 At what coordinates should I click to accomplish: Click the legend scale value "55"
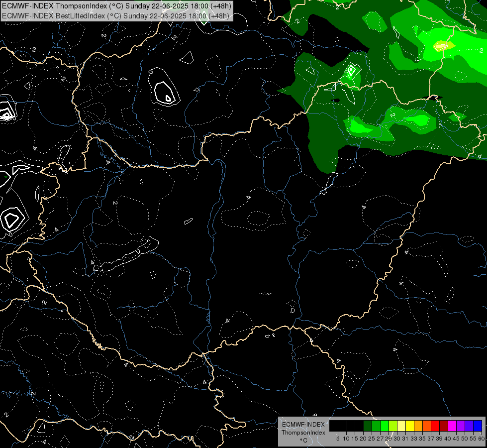pyautogui.click(x=474, y=439)
